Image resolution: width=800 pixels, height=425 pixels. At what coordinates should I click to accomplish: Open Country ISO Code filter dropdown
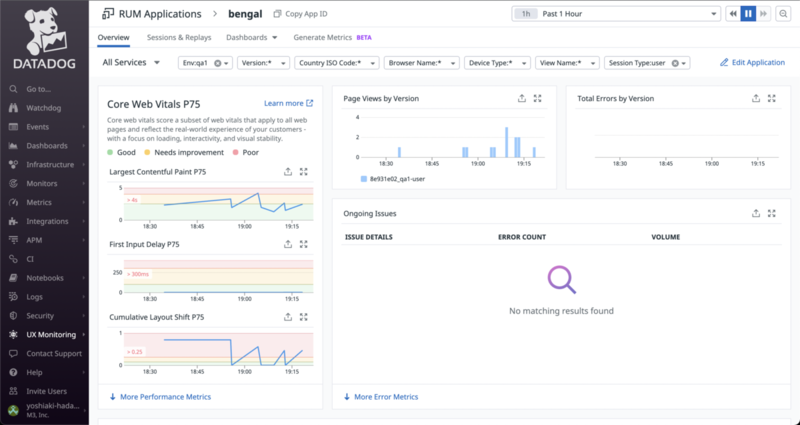(x=337, y=63)
